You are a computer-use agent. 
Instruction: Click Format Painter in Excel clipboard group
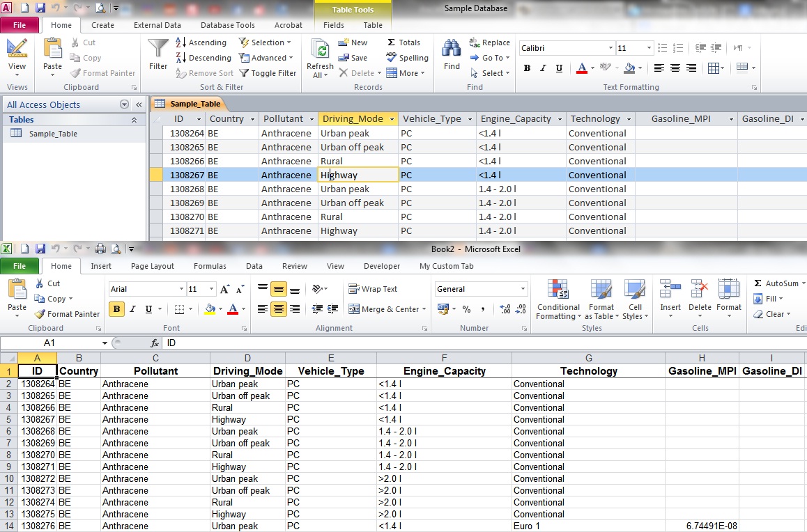68,313
